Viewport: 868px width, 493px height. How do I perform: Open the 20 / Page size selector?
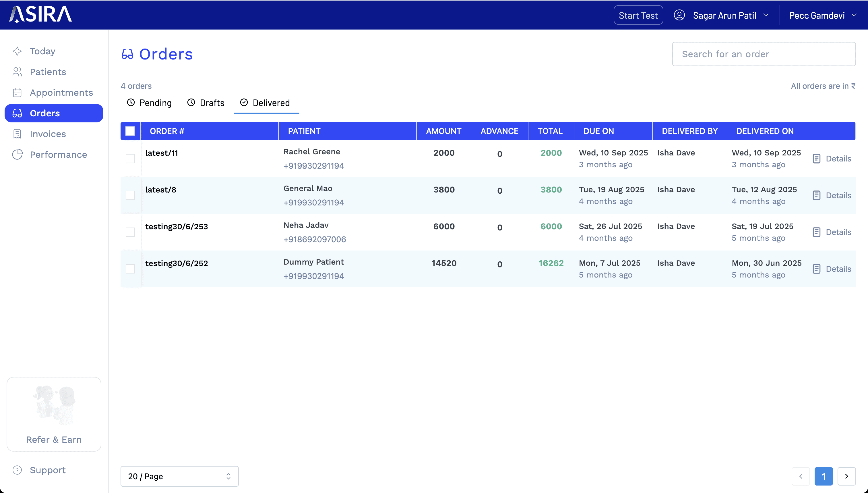[x=179, y=476]
